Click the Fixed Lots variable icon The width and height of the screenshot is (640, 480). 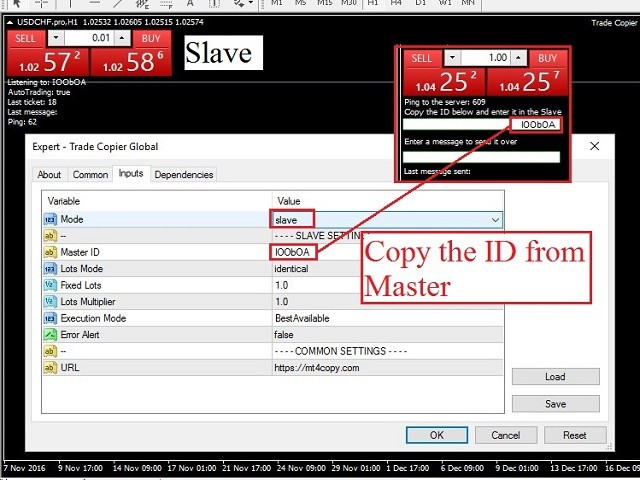tap(50, 285)
